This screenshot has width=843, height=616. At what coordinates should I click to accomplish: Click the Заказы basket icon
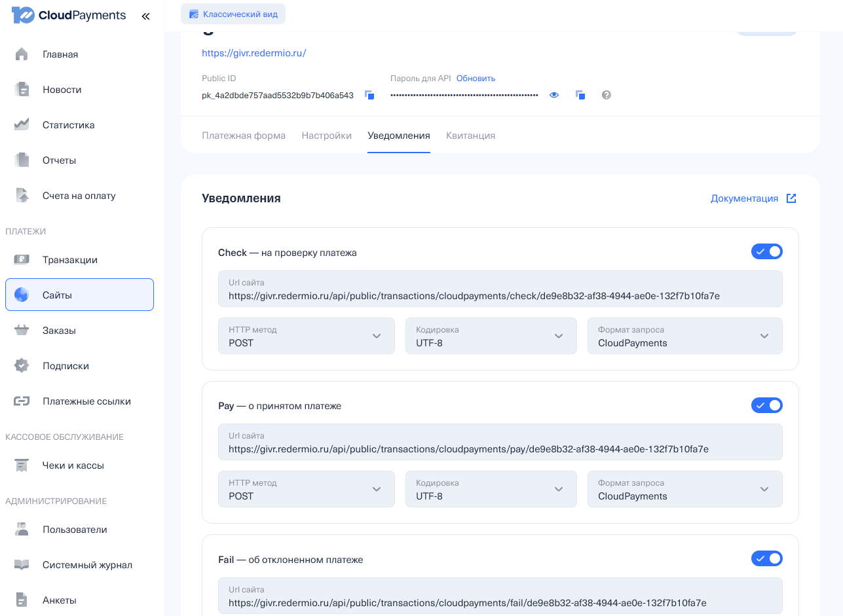(22, 331)
